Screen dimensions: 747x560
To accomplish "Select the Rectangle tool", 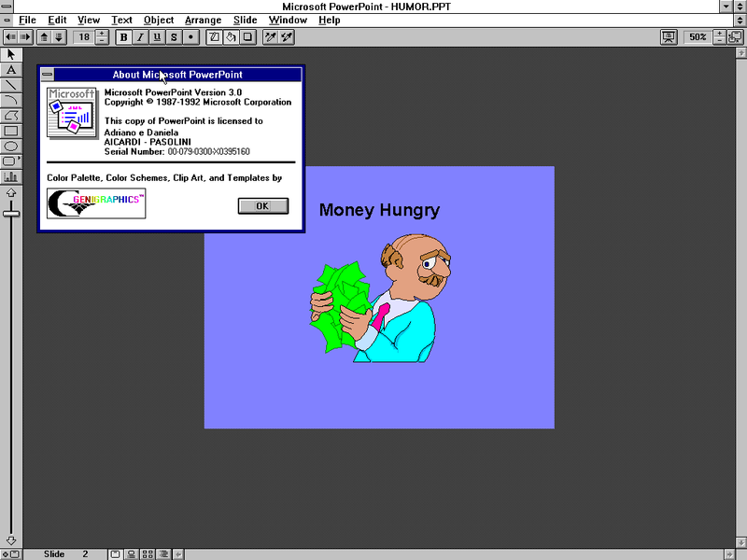I will (x=11, y=131).
